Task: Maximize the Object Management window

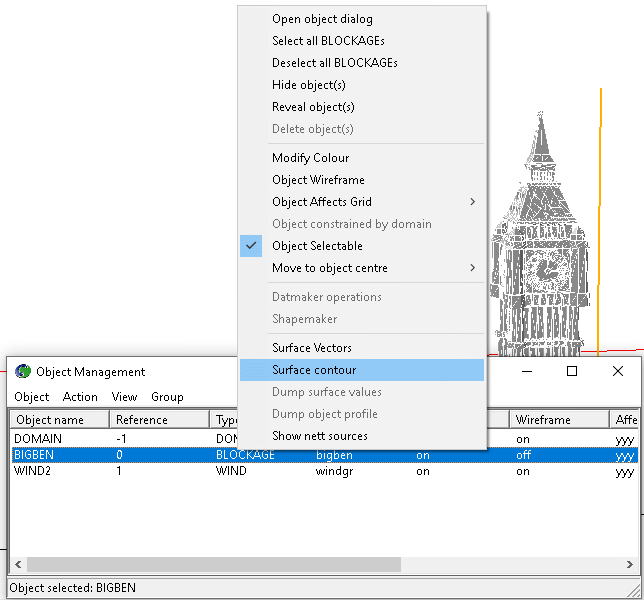Action: 572,371
